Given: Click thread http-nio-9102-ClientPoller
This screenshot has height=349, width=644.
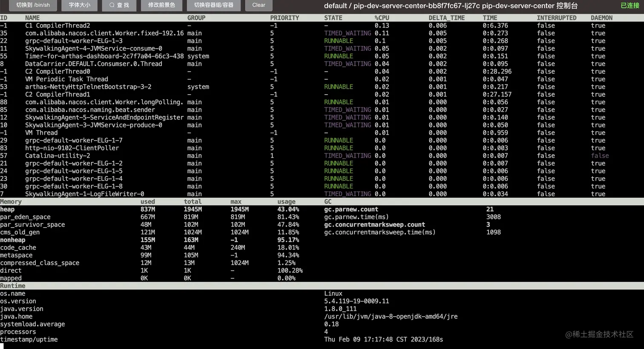Looking at the screenshot, I should click(72, 148).
